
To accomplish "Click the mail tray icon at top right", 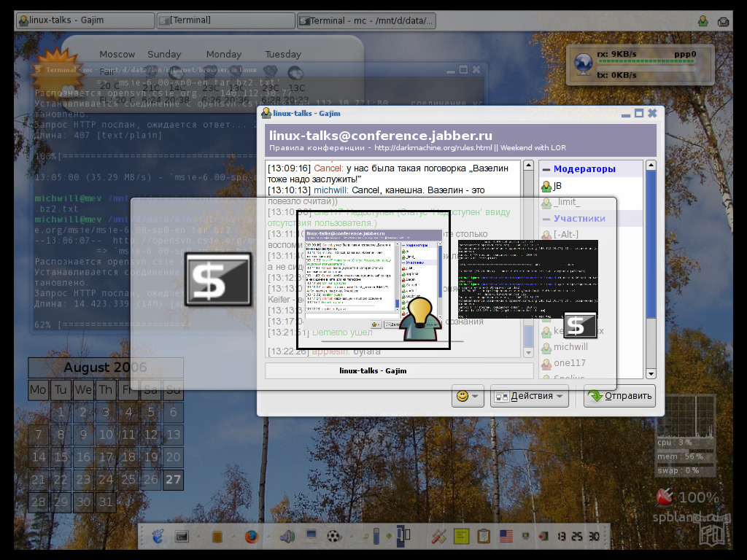I will (723, 21).
